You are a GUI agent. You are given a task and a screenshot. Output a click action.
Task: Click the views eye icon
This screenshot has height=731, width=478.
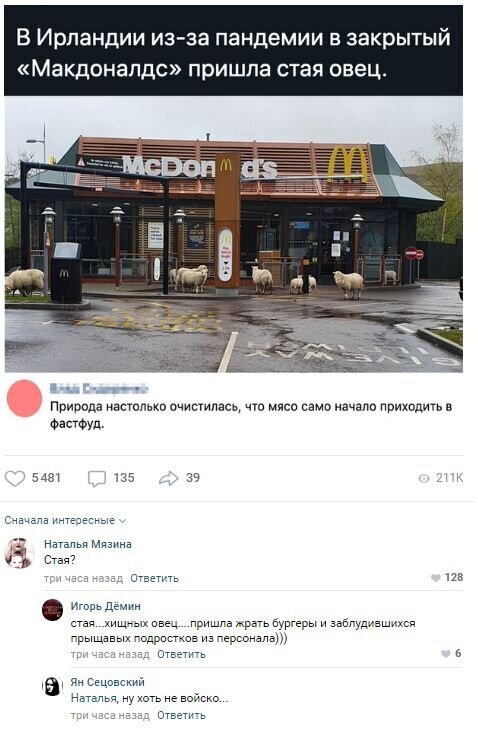point(424,478)
